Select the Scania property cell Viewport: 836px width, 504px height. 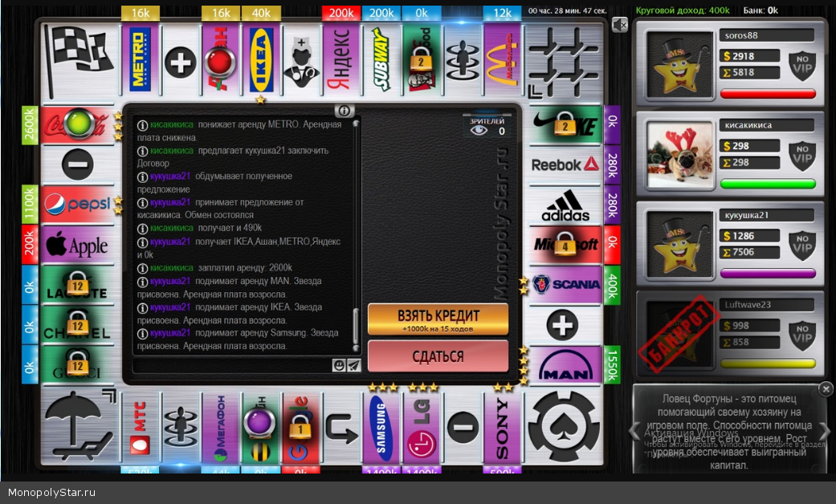click(x=565, y=285)
